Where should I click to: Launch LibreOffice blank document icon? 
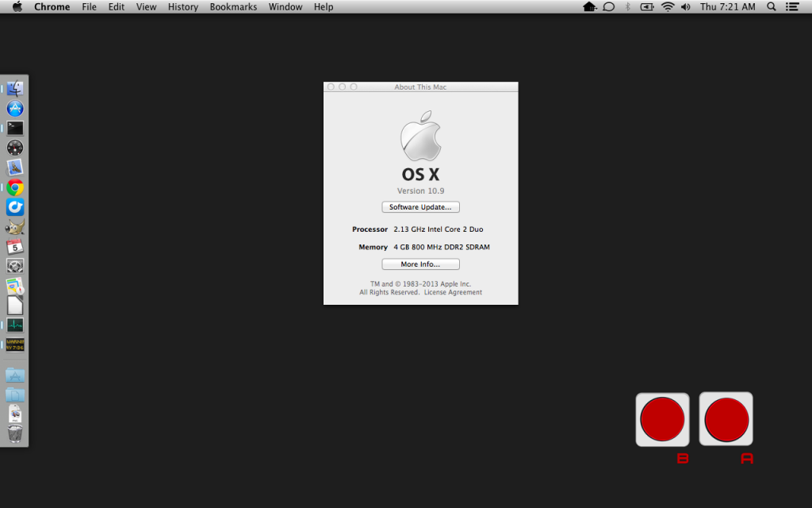15,306
